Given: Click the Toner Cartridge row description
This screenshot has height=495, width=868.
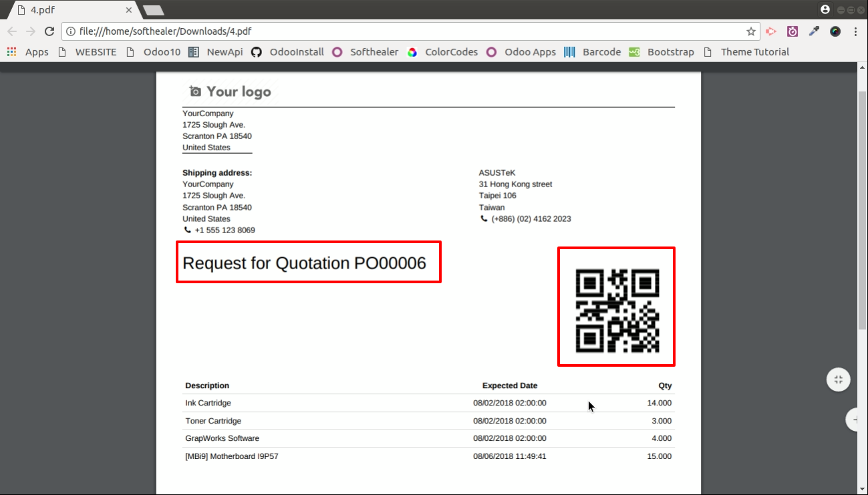Looking at the screenshot, I should (213, 421).
